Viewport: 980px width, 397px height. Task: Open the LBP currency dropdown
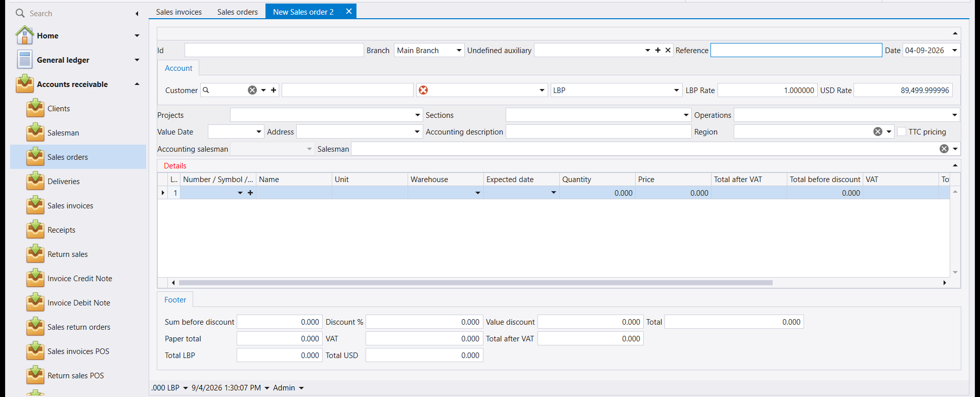pos(677,90)
